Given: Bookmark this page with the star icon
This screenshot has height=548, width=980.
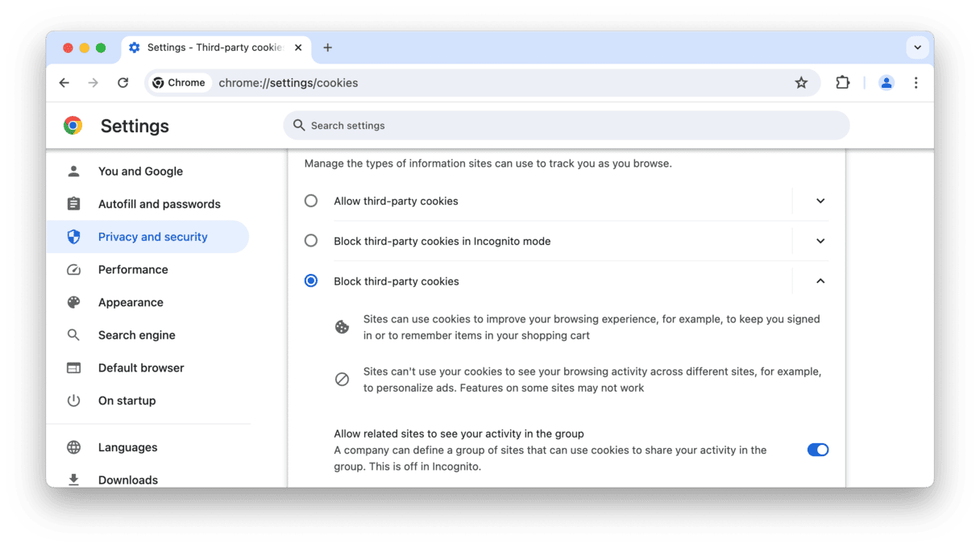Looking at the screenshot, I should coord(801,83).
